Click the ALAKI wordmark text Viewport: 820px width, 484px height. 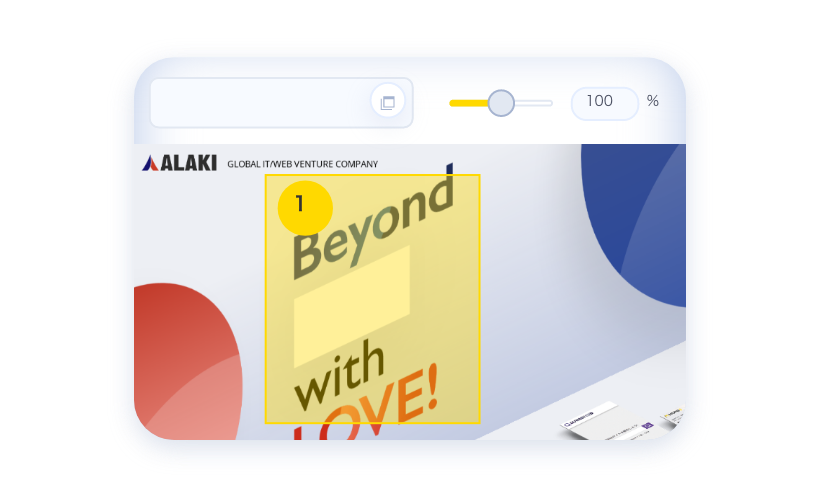click(x=188, y=163)
